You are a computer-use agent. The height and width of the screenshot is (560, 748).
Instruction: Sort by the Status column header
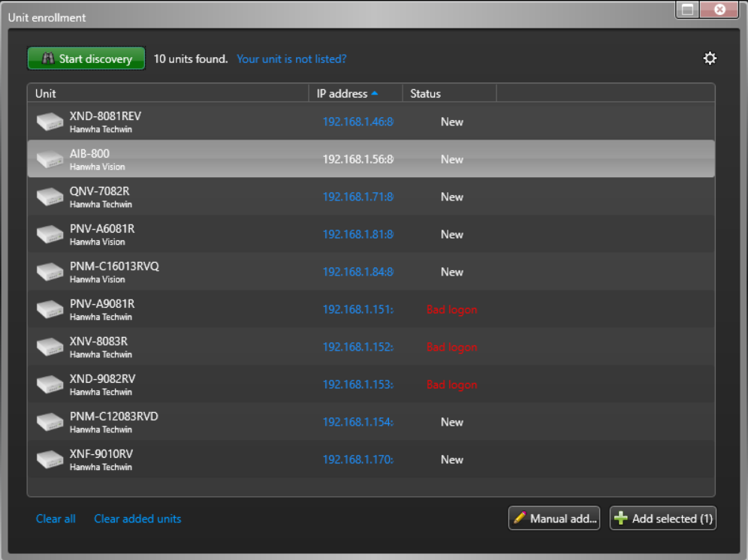point(449,94)
